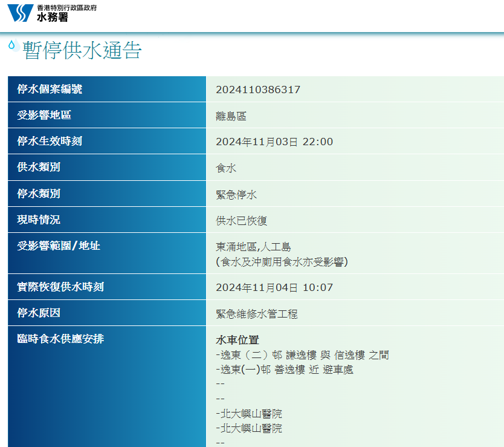Click the 緊急停水 suspension type value
Image resolution: width=504 pixels, height=447 pixels.
coord(236,195)
